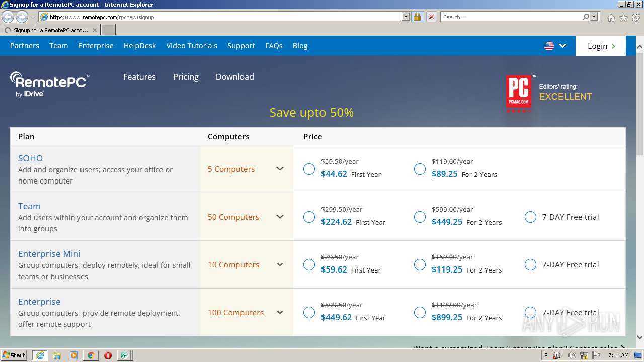Select SOHO $89.25 For 2 Years option

coord(420,169)
